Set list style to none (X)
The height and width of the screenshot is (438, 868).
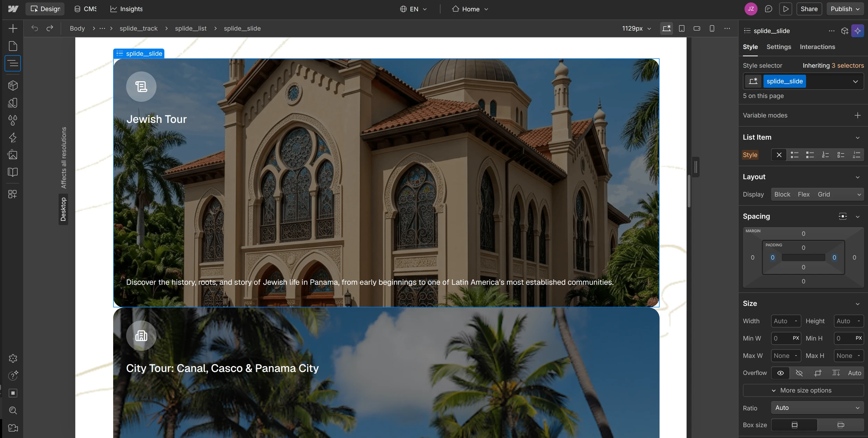[x=779, y=155]
